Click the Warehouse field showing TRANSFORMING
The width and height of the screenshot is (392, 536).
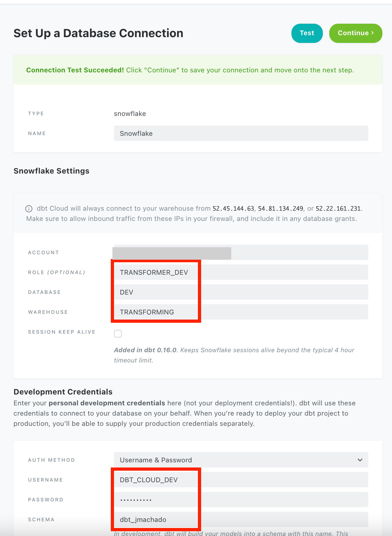241,312
